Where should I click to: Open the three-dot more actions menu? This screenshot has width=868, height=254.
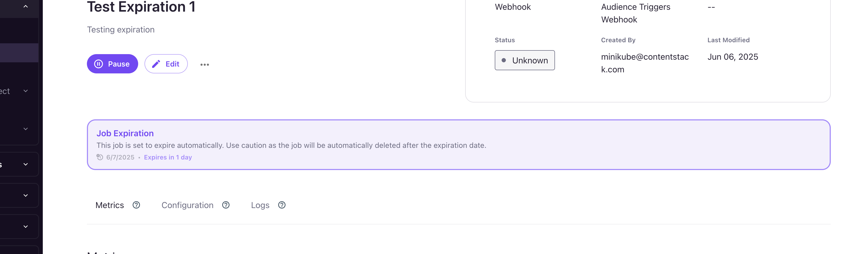(x=204, y=64)
